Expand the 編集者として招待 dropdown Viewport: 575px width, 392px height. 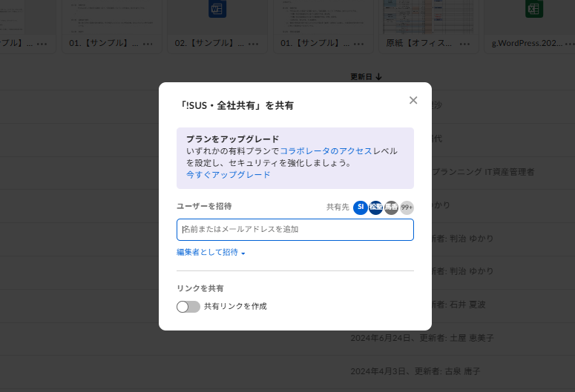211,253
